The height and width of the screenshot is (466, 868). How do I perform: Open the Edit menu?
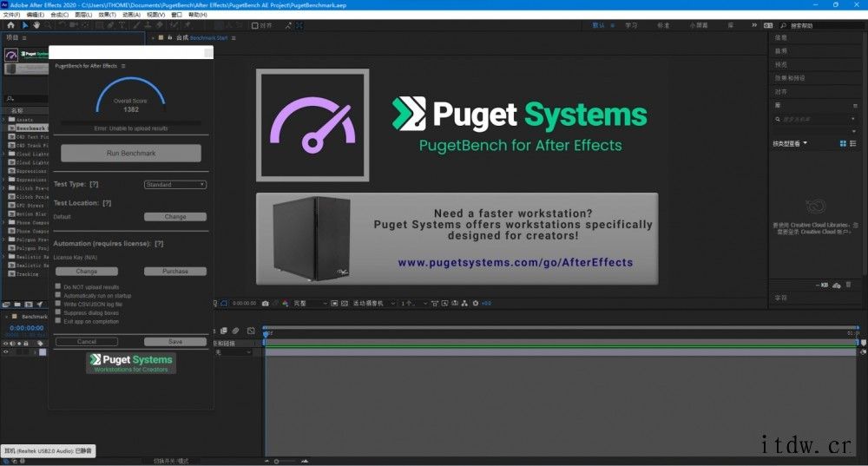pos(36,15)
